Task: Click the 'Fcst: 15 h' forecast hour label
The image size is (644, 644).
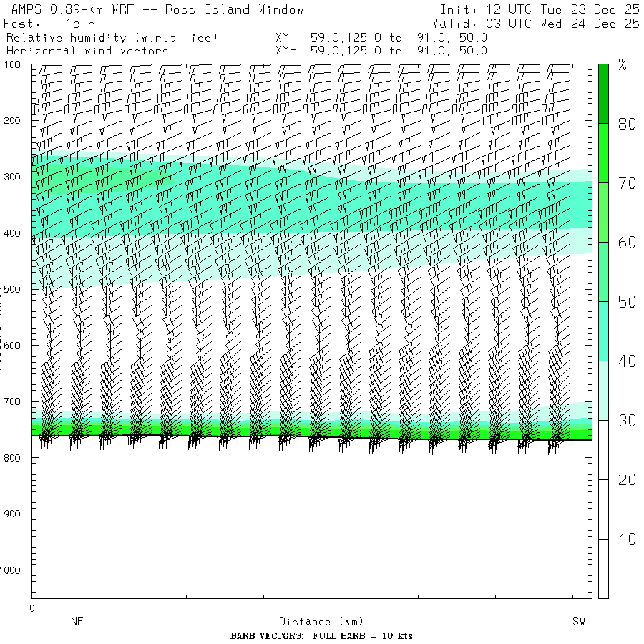Action: 49,24
